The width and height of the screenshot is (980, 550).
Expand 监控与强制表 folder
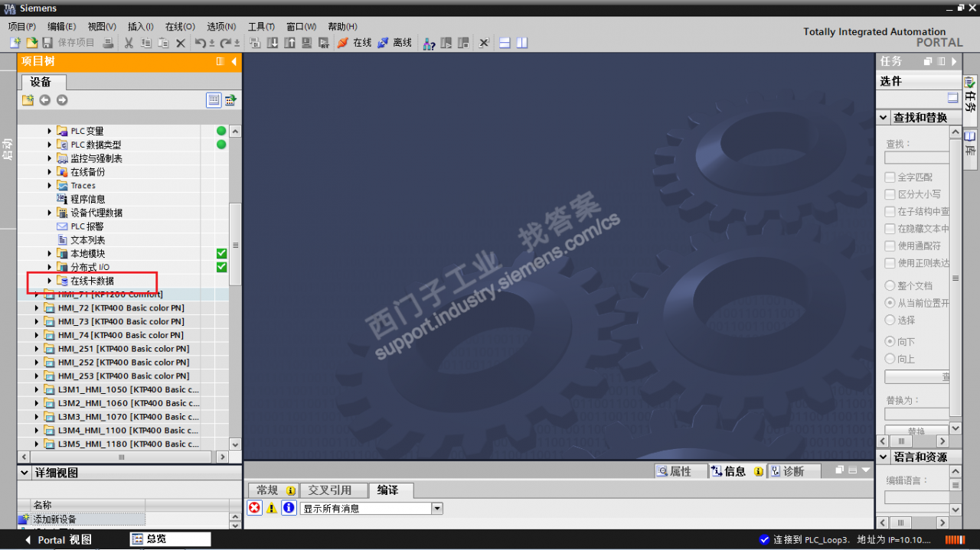click(x=50, y=158)
